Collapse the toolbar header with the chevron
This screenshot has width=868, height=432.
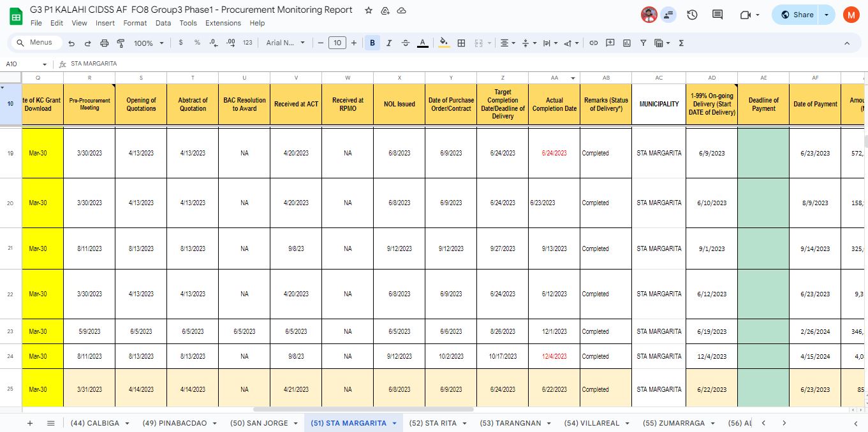(x=847, y=43)
